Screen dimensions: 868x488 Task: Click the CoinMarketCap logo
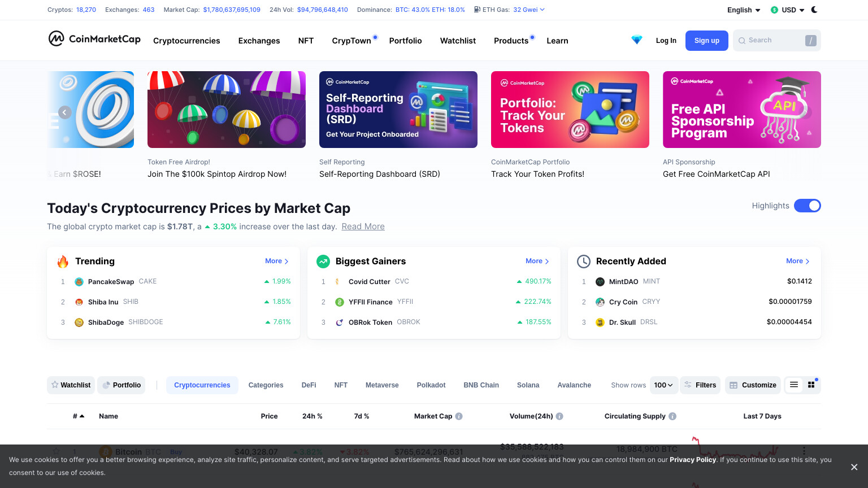click(x=94, y=38)
